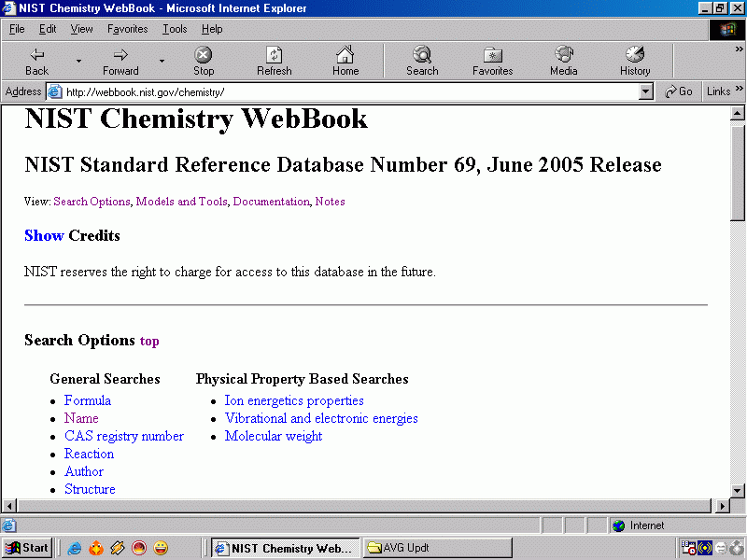Click the yellow speaker tray icon

click(x=705, y=548)
